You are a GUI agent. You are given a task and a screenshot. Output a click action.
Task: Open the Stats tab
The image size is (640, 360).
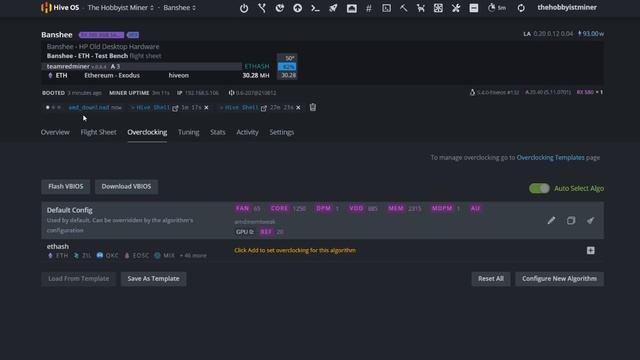(x=218, y=132)
